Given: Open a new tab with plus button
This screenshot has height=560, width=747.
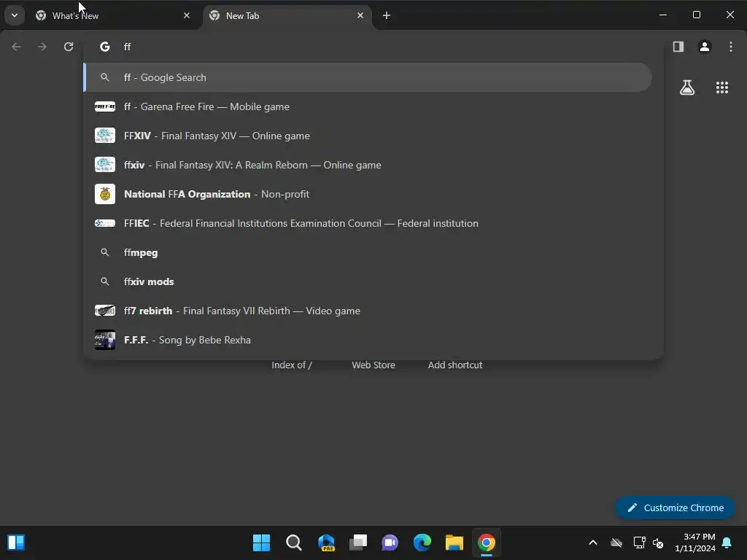Looking at the screenshot, I should tap(387, 16).
